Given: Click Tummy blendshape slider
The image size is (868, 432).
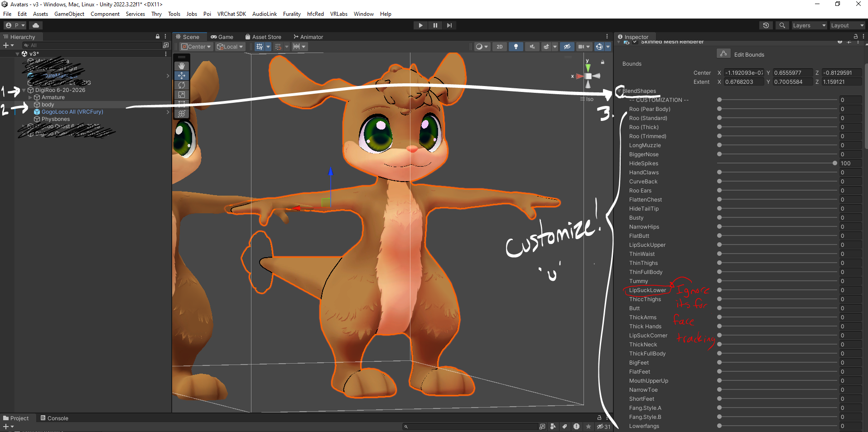Looking at the screenshot, I should 777,281.
